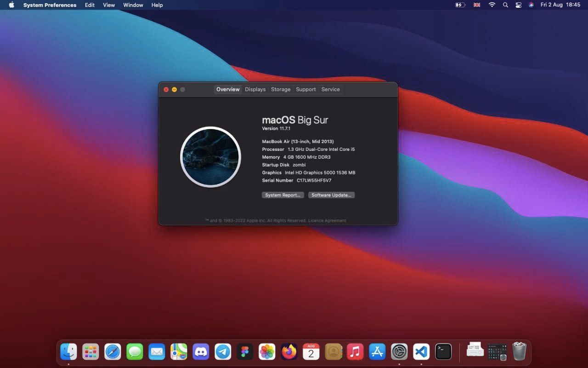
Task: Click the Processor 1.3 GHz Dual-Core line
Action: pyautogui.click(x=308, y=149)
